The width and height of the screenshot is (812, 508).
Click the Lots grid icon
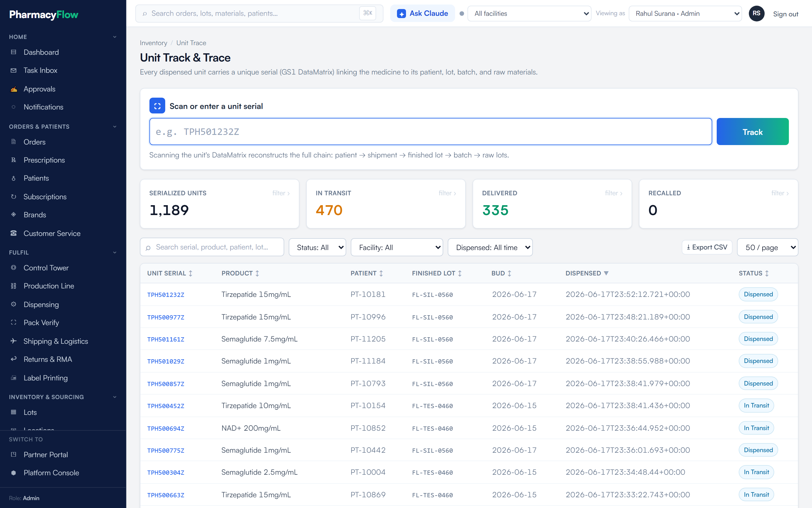(x=14, y=412)
